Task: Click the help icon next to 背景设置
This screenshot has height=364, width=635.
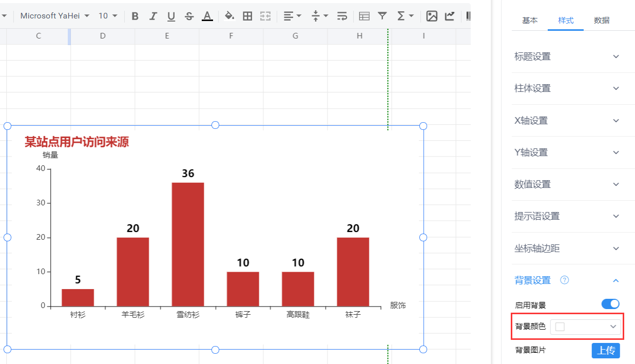Action: coord(565,280)
